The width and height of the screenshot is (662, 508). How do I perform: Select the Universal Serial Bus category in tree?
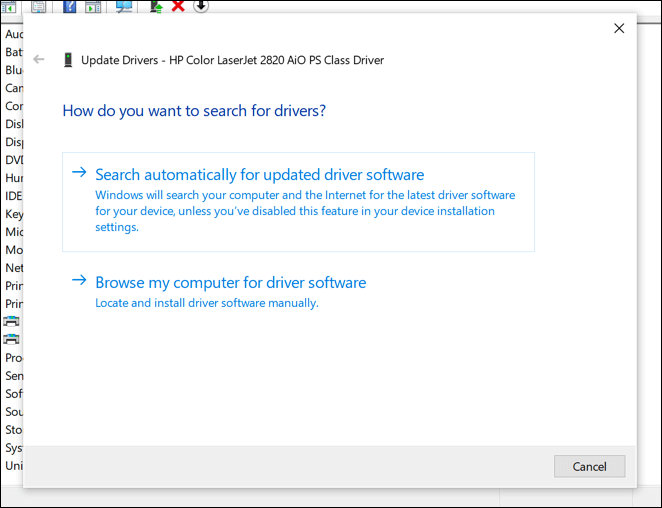tap(13, 466)
